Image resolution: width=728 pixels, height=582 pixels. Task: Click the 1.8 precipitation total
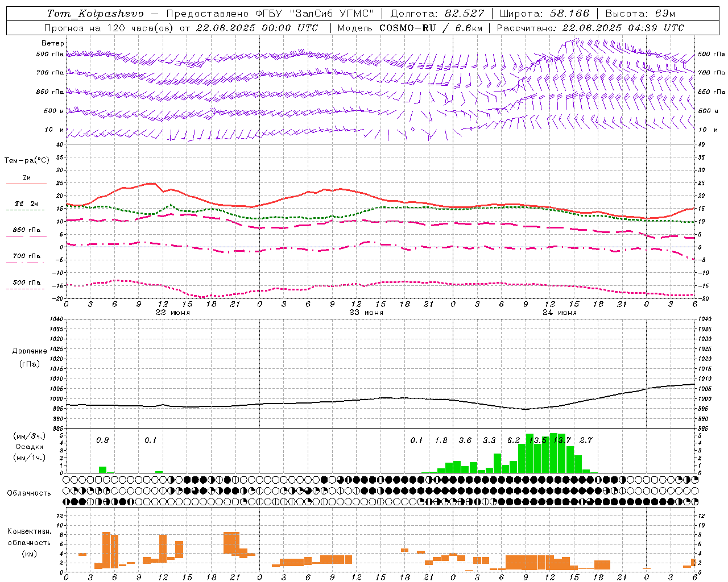[441, 440]
